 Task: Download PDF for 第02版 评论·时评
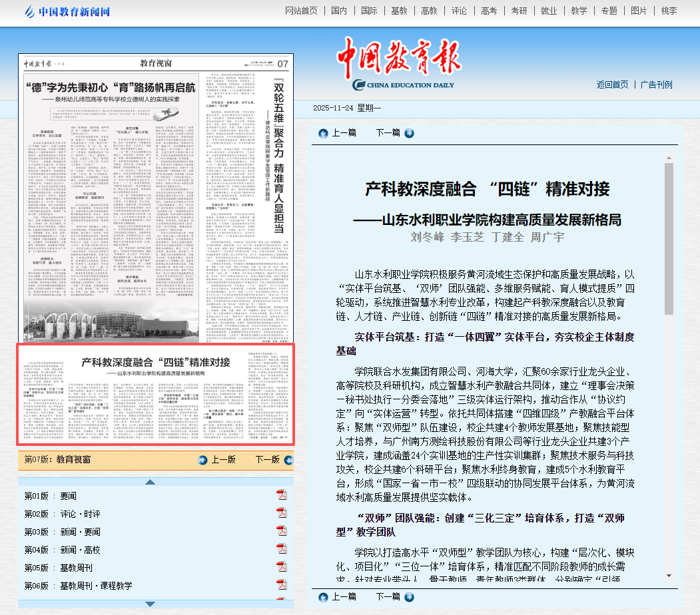point(282,513)
